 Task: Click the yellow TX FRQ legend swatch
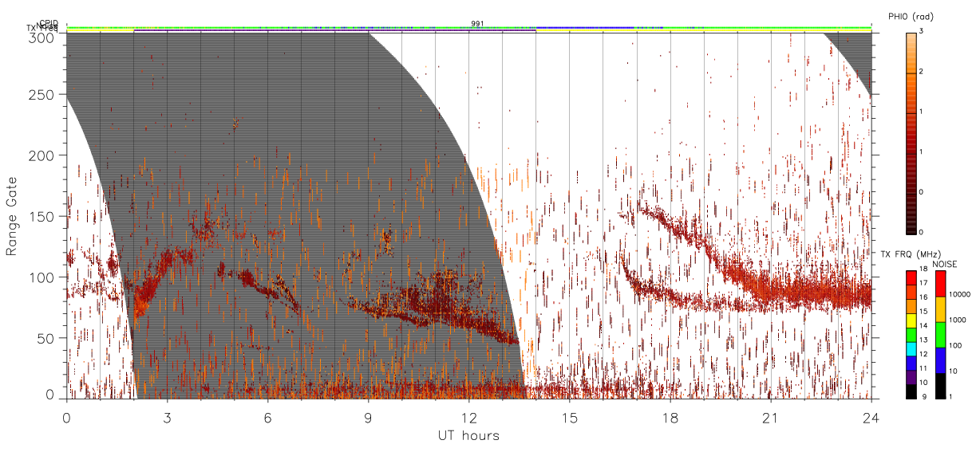[x=911, y=319]
